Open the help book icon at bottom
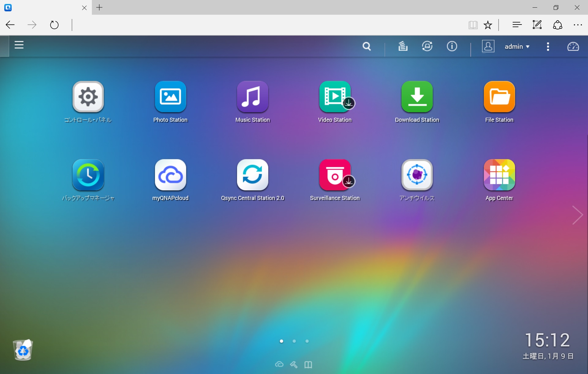The width and height of the screenshot is (588, 374). [308, 364]
